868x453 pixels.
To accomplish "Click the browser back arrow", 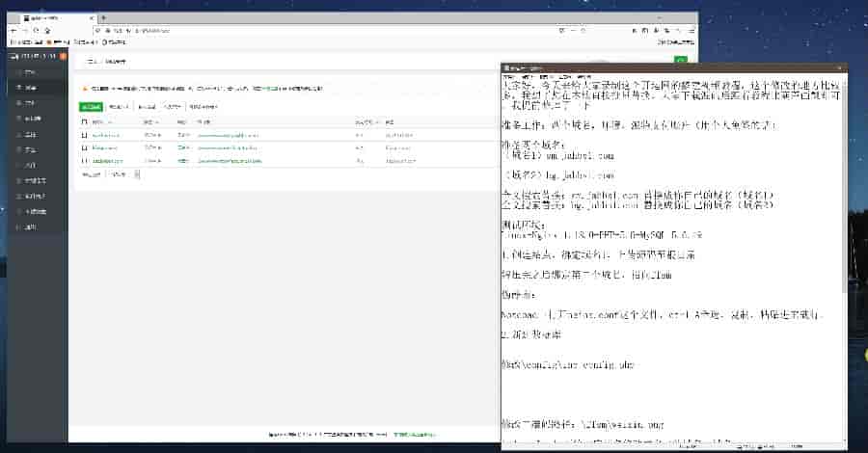I will (13, 31).
